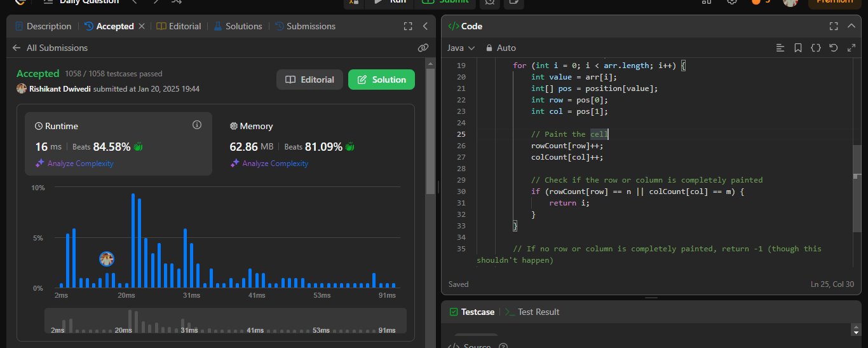Switch to the Description tab

[43, 26]
